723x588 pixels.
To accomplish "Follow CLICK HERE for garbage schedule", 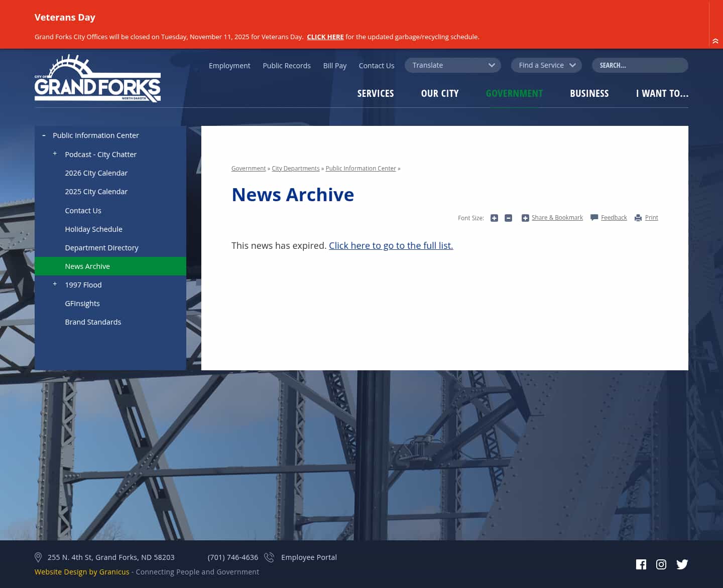I will pyautogui.click(x=325, y=37).
